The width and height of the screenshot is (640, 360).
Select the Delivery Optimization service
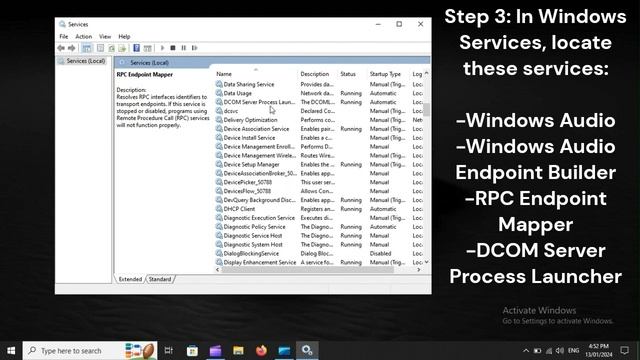(x=319, y=120)
